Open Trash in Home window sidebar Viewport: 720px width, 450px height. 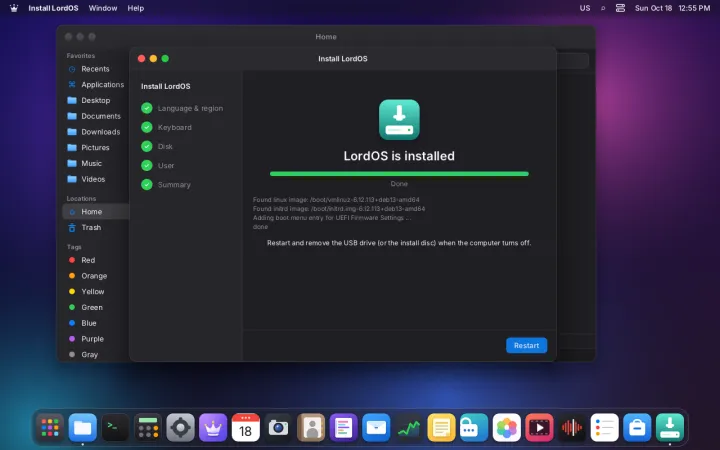click(95, 227)
